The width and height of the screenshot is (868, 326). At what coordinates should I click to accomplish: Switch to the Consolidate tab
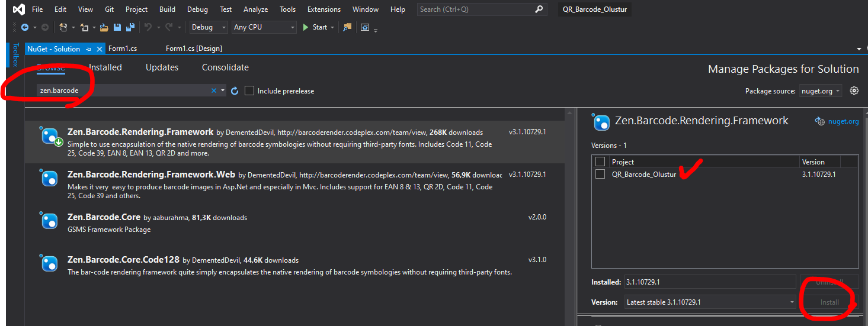pyautogui.click(x=225, y=67)
